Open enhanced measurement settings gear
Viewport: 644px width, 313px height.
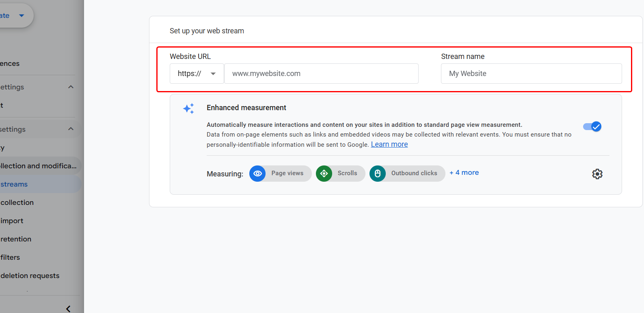597,174
